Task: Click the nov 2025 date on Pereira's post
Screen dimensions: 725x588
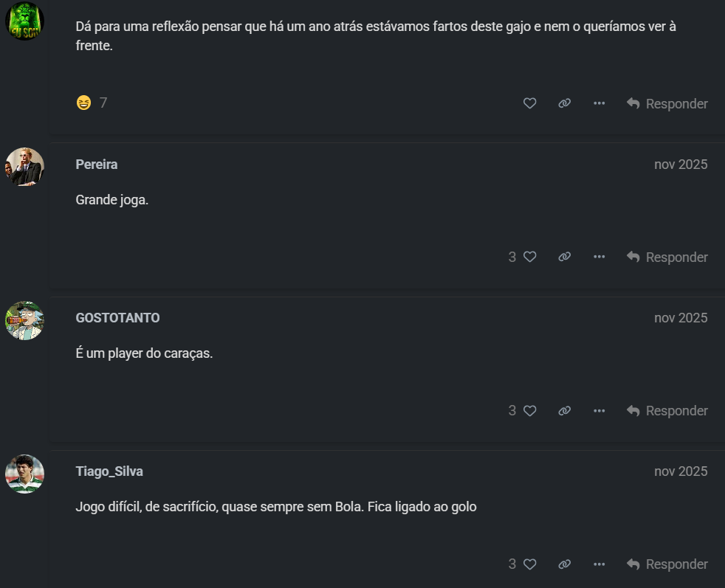Action: pos(680,165)
